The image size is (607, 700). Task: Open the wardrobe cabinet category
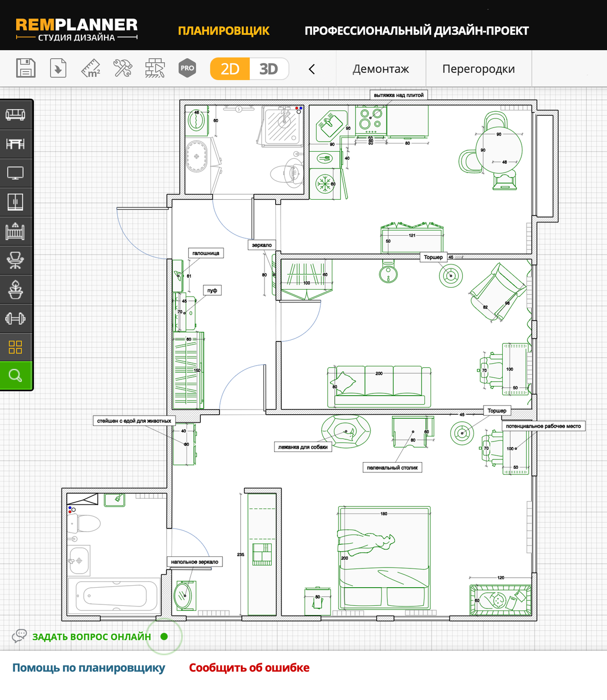[16, 202]
